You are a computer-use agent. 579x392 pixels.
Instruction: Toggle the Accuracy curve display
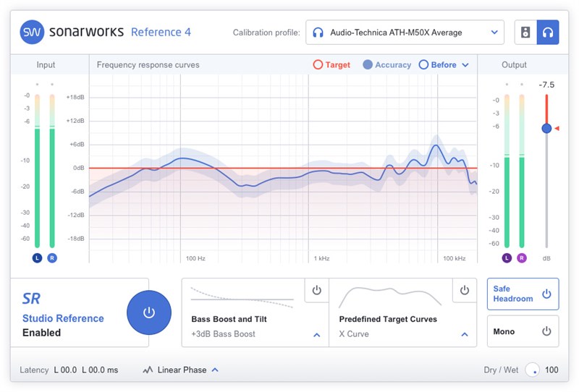click(x=368, y=65)
